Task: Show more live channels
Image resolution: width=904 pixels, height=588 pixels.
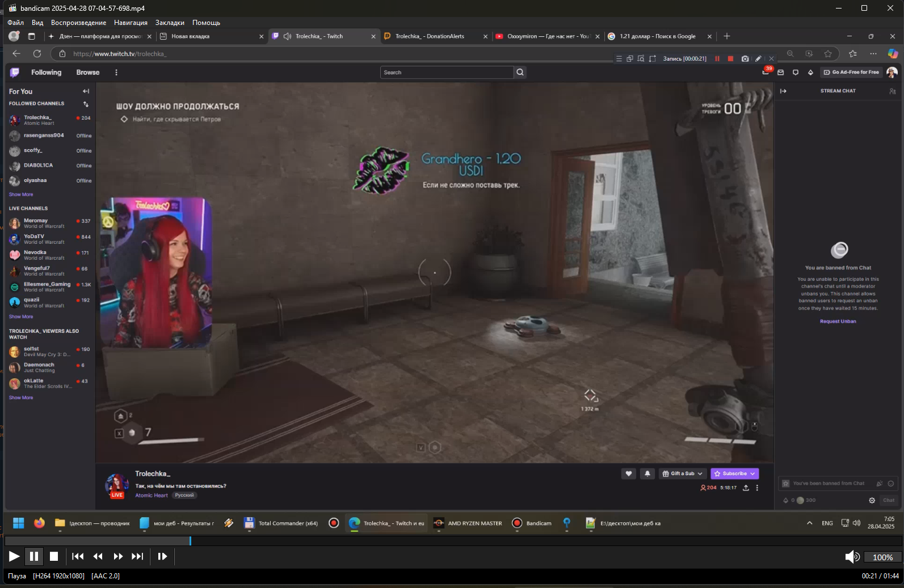Action: (21, 316)
